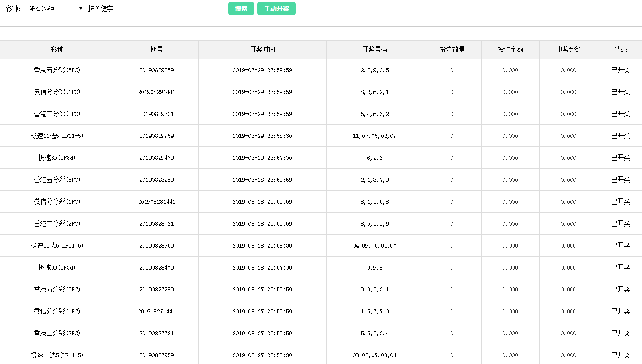
Task: Click the 状态 column header
Action: 620,50
